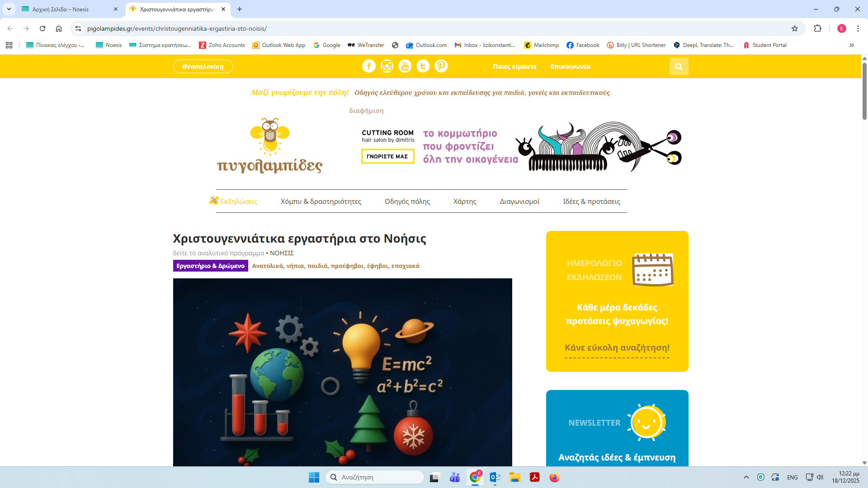Follow the Επικοινωνία link
The width and height of the screenshot is (868, 488).
pyautogui.click(x=570, y=66)
